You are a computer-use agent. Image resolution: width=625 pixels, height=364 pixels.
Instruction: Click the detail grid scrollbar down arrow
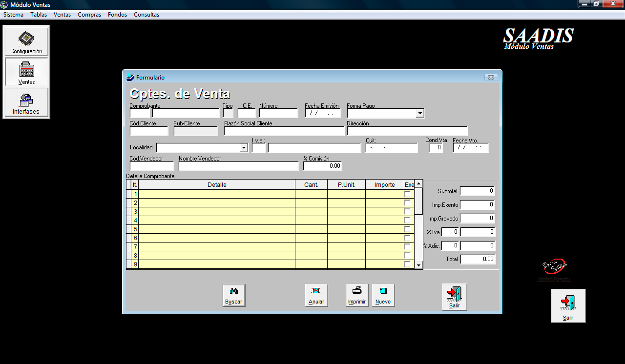point(418,265)
